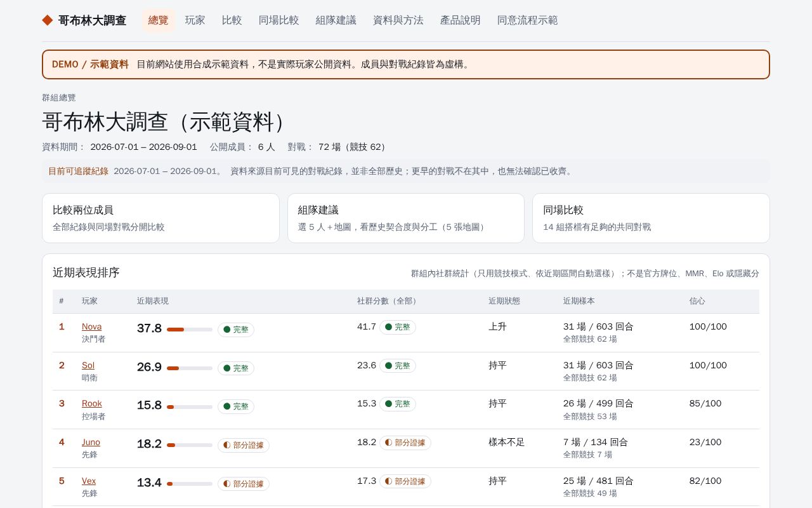Viewport: 812px width, 508px height.
Task: Click the half-circle icon in Vex's community score badge
Action: 389,481
